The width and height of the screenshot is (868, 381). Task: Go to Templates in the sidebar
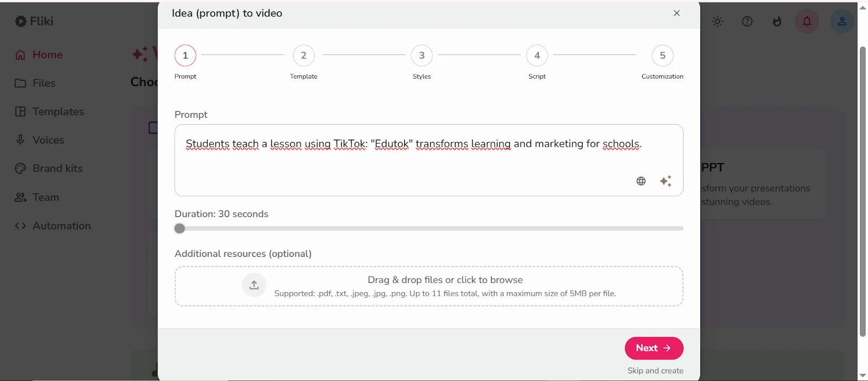coord(49,112)
